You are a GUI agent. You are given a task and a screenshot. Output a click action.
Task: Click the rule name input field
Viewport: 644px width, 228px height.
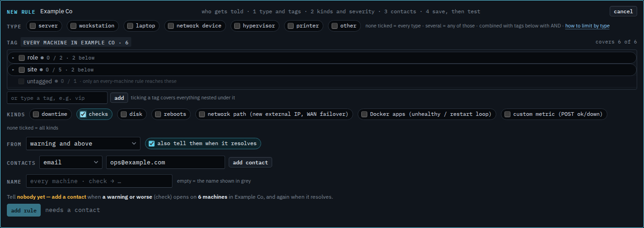pyautogui.click(x=99, y=181)
